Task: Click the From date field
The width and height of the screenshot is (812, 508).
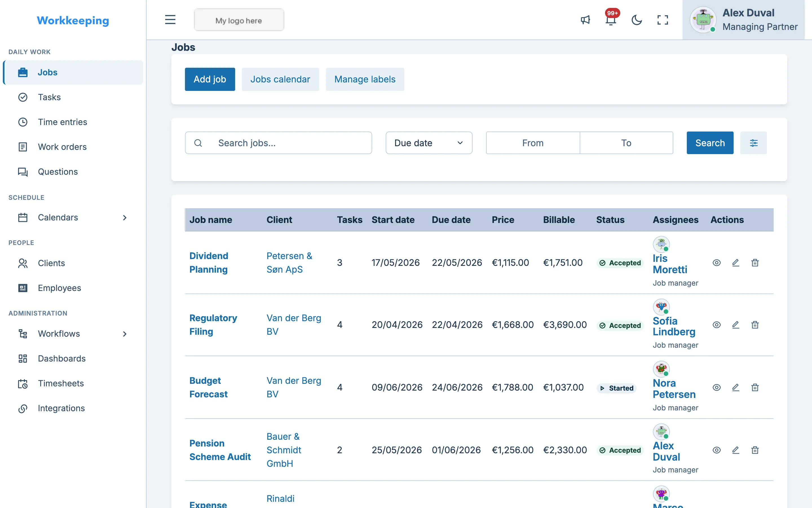Action: (x=533, y=143)
